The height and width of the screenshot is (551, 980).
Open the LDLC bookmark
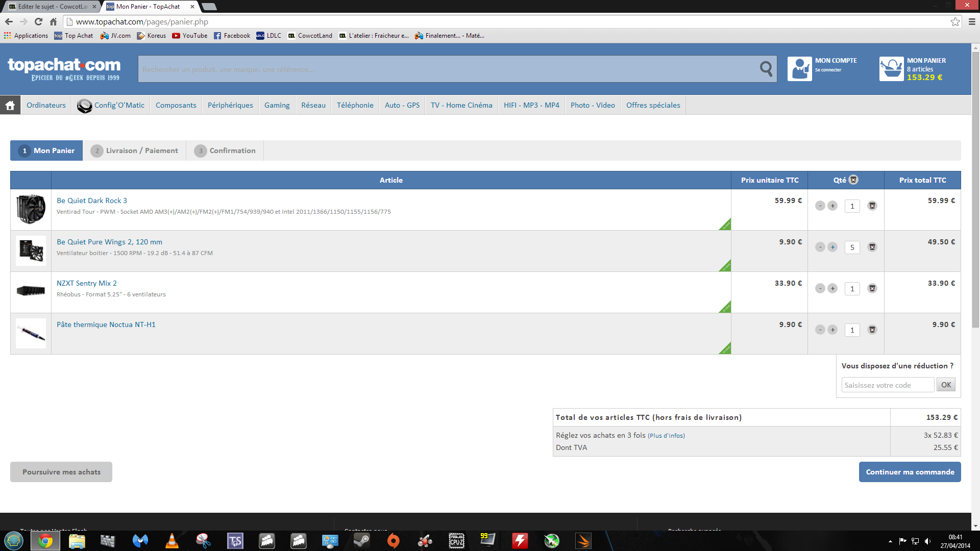click(x=268, y=36)
